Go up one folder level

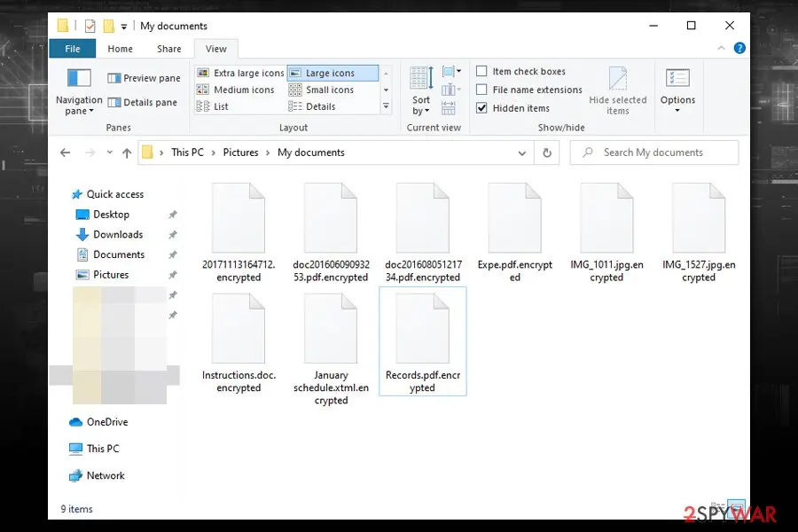[127, 153]
